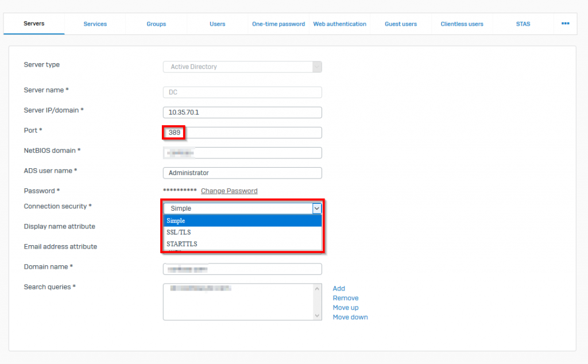
Task: Click the Server IP/domain field
Action: coord(242,113)
